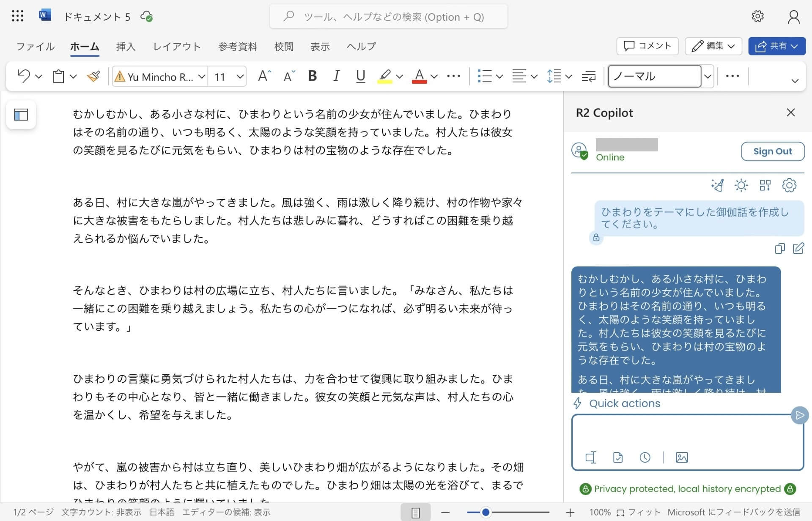Viewport: 812px width, 521px height.
Task: Open the app launcher grid
Action: coord(17,16)
